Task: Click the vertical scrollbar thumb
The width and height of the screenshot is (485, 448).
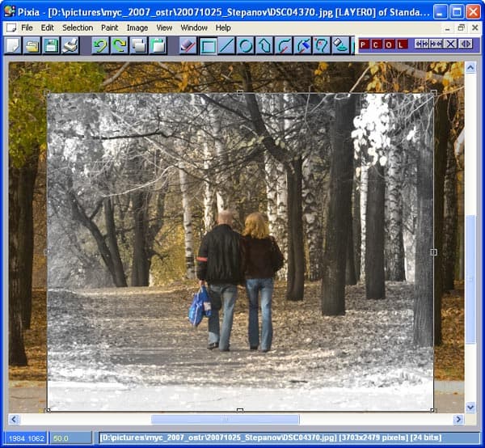Action: [470, 279]
